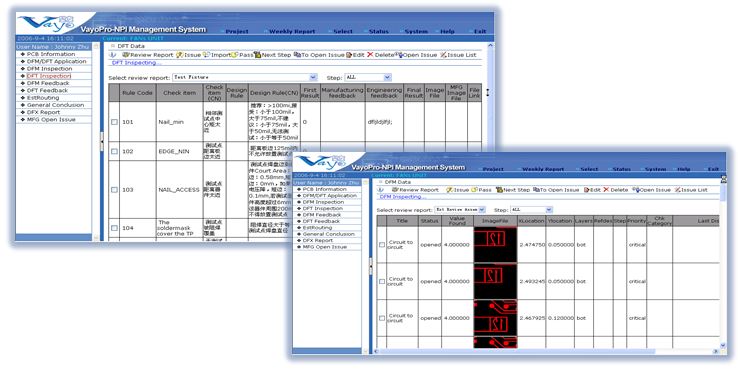The width and height of the screenshot is (739, 369).
Task: Open MFG Open Issue in front window sidebar
Action: (325, 247)
